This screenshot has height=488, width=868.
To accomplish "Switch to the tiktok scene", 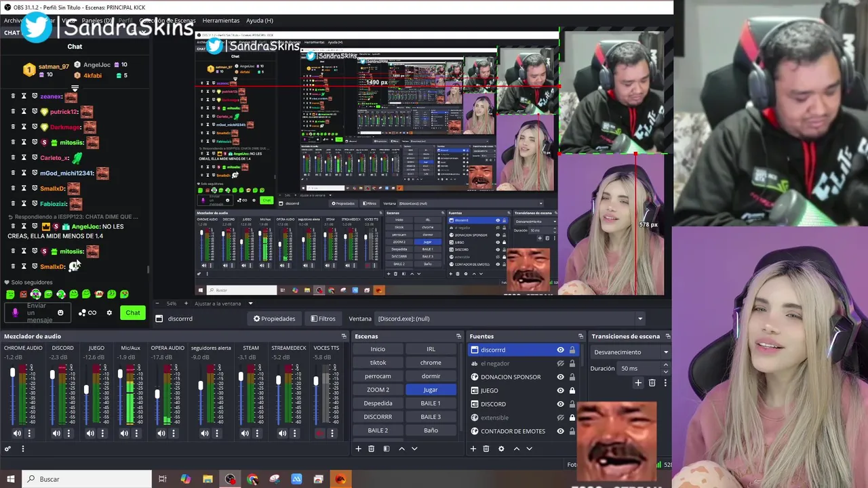I will [378, 363].
